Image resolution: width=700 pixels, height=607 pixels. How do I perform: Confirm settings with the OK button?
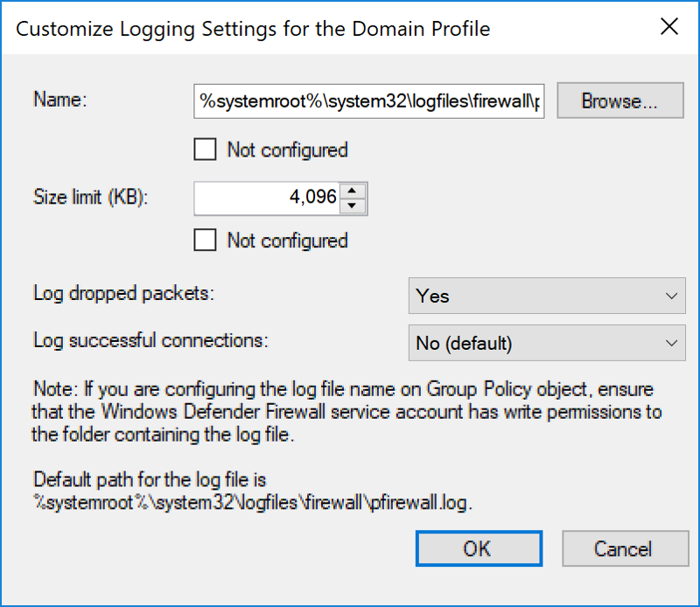479,548
